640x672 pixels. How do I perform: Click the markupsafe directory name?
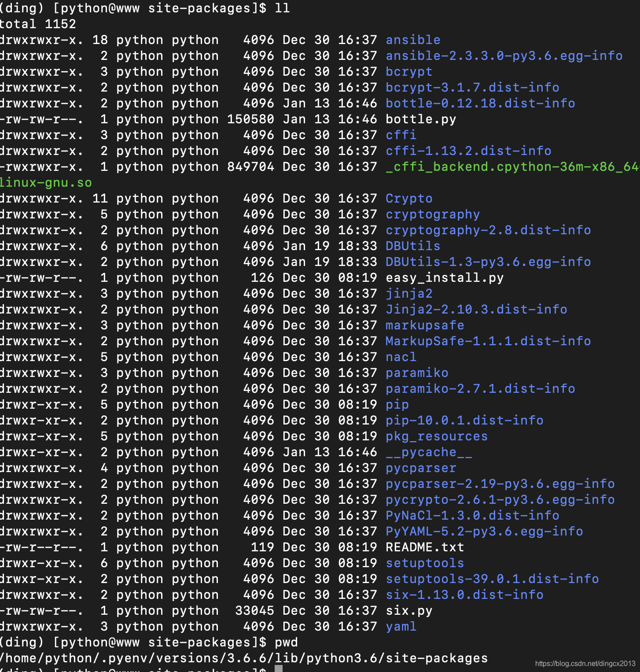coord(425,325)
